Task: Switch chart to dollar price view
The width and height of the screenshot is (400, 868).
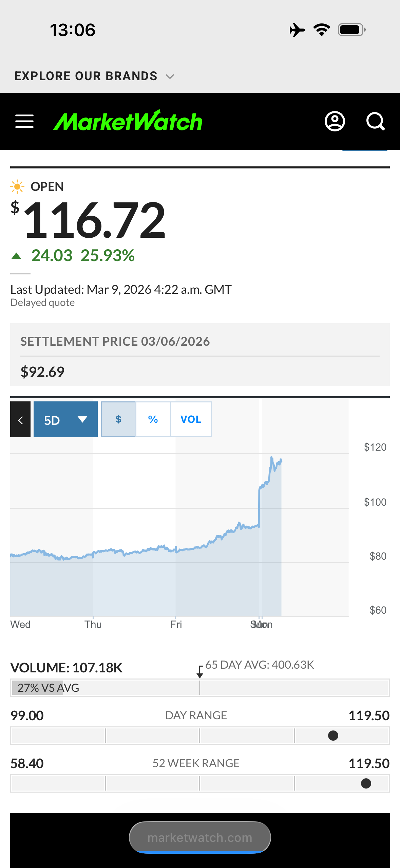Action: click(118, 419)
